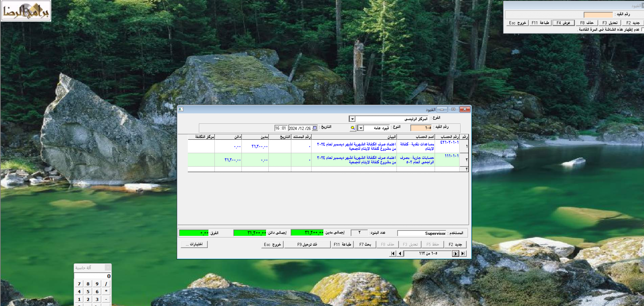Click the المستخدم field showing Supervisor

422,233
